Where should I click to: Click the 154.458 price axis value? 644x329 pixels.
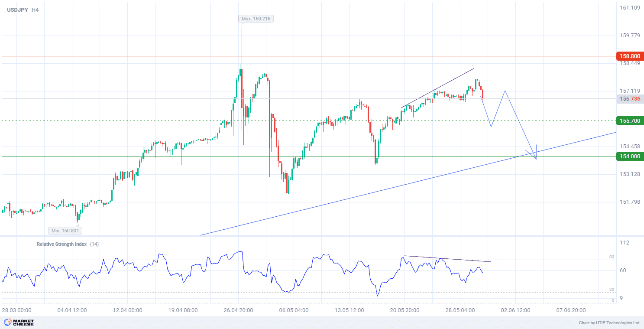tap(630, 147)
